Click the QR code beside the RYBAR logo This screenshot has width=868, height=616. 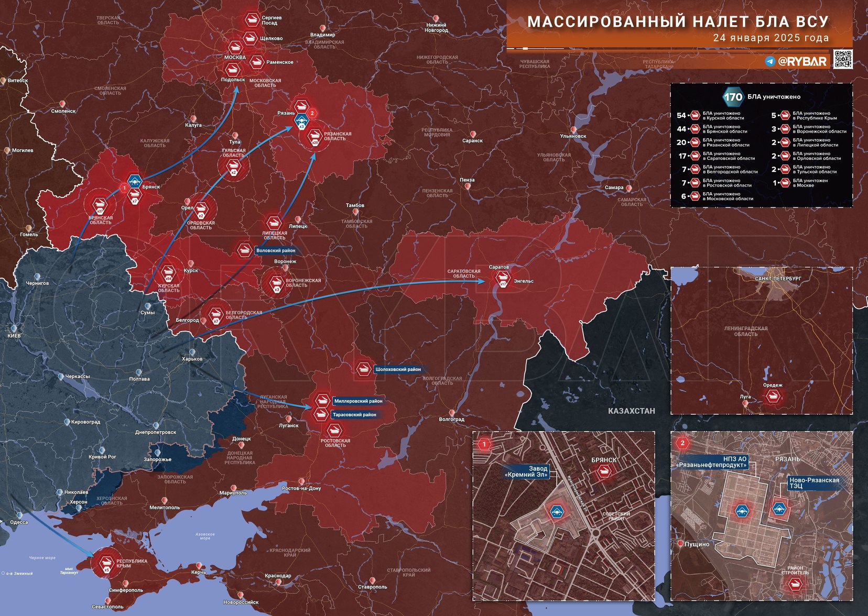pos(843,60)
